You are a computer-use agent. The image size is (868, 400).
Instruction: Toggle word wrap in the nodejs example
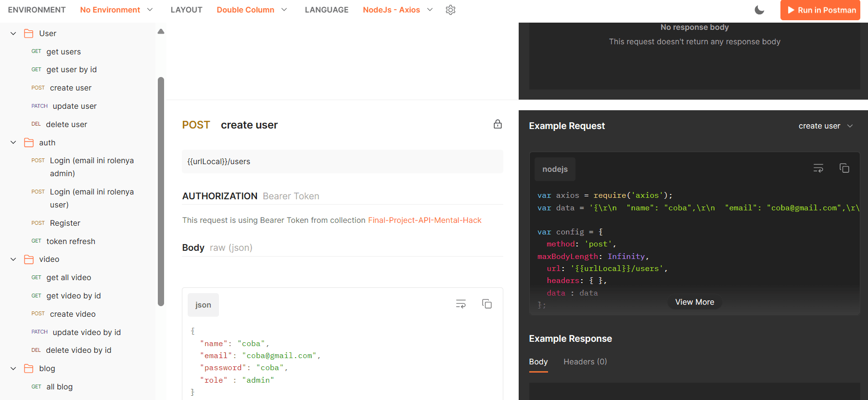pos(818,168)
